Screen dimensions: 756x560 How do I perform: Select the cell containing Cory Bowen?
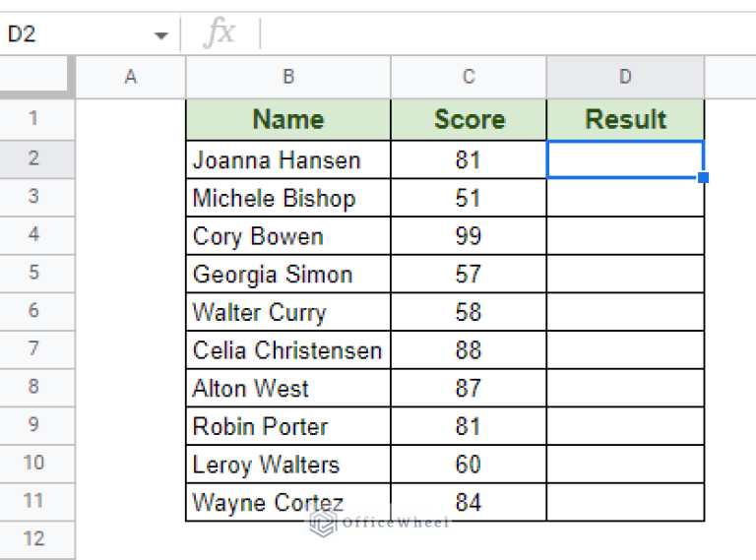pyautogui.click(x=287, y=236)
